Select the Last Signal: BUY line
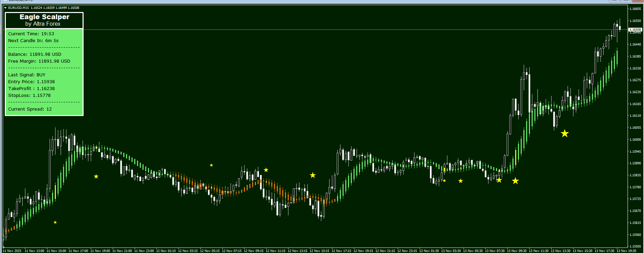 (x=27, y=75)
